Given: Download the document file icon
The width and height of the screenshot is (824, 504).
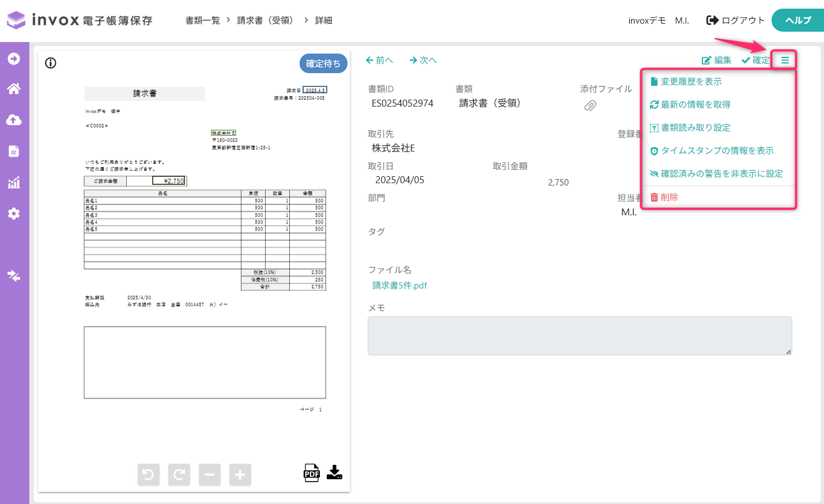Looking at the screenshot, I should [334, 472].
